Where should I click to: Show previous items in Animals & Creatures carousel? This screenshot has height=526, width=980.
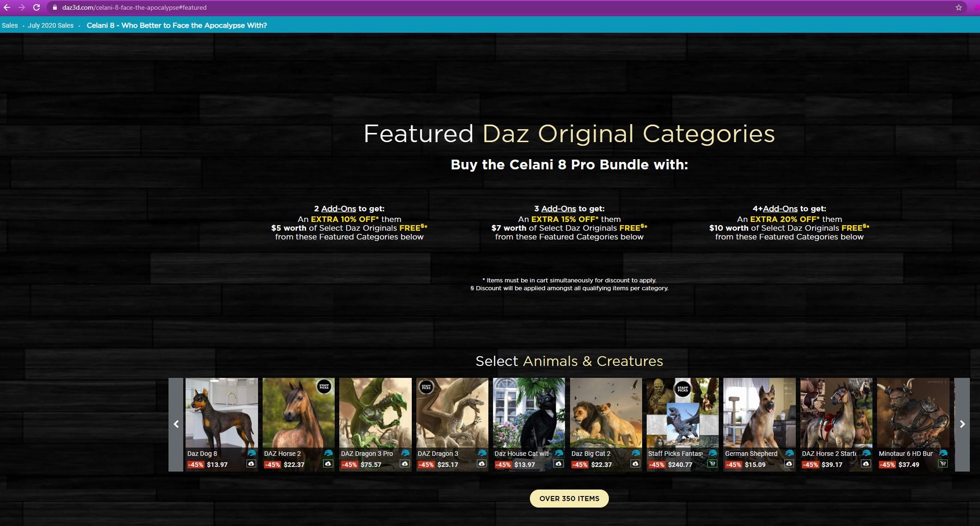[x=176, y=424]
